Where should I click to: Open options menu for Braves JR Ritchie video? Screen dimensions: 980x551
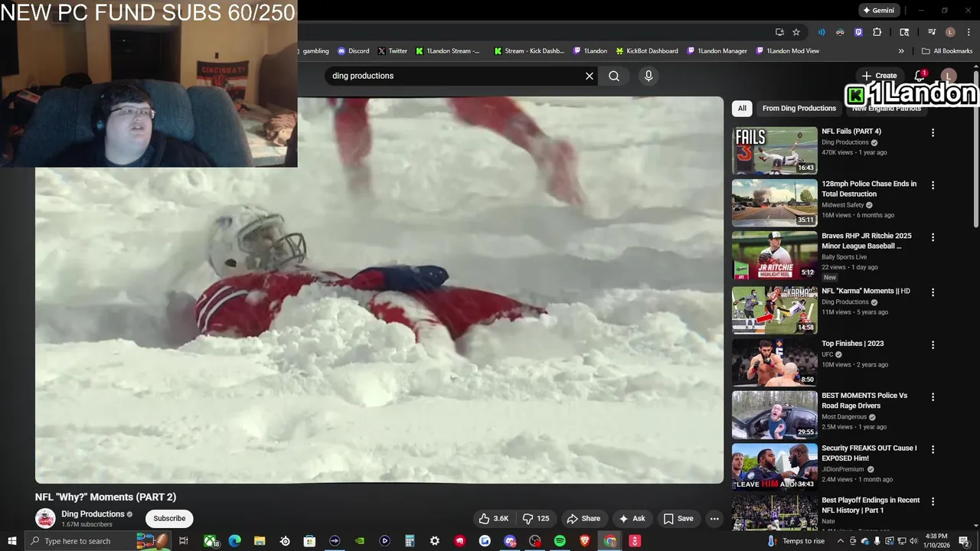(933, 237)
